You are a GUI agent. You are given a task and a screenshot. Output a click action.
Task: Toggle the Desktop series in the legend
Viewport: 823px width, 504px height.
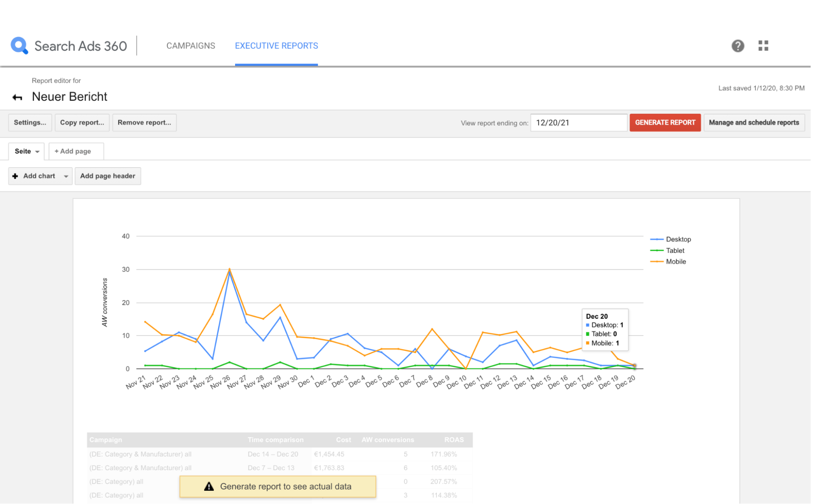point(678,239)
